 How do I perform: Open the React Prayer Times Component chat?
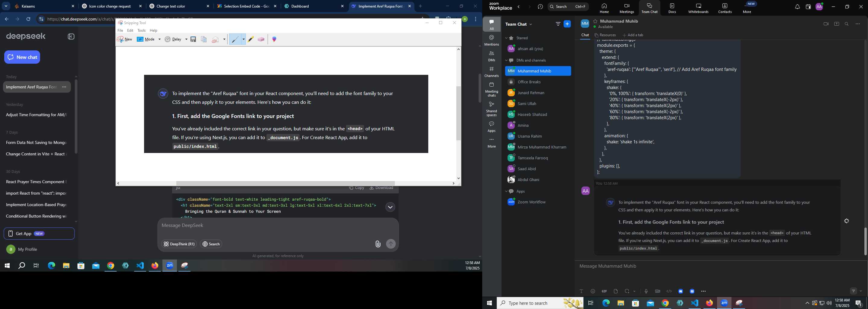coord(36,182)
